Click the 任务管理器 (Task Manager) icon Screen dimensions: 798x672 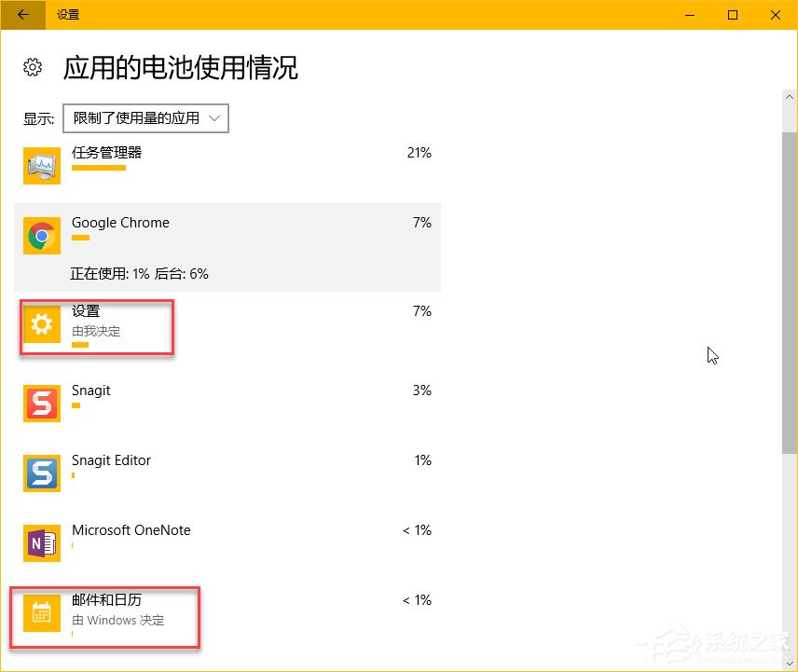tap(41, 164)
